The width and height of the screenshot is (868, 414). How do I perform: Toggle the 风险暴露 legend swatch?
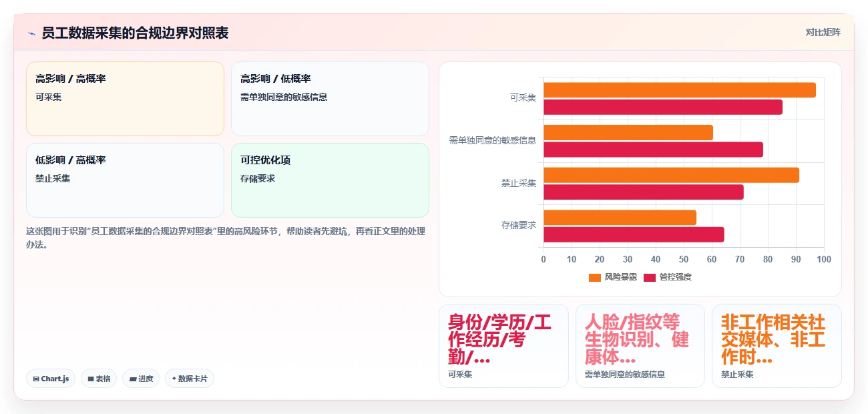click(595, 277)
